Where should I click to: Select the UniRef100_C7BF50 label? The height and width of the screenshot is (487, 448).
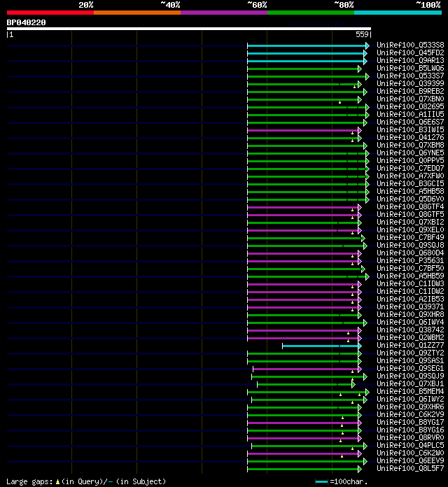[410, 269]
